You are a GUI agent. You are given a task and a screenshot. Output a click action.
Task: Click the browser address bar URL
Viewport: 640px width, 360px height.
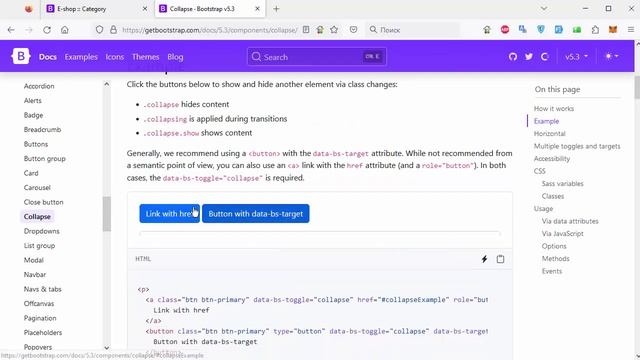(210, 30)
